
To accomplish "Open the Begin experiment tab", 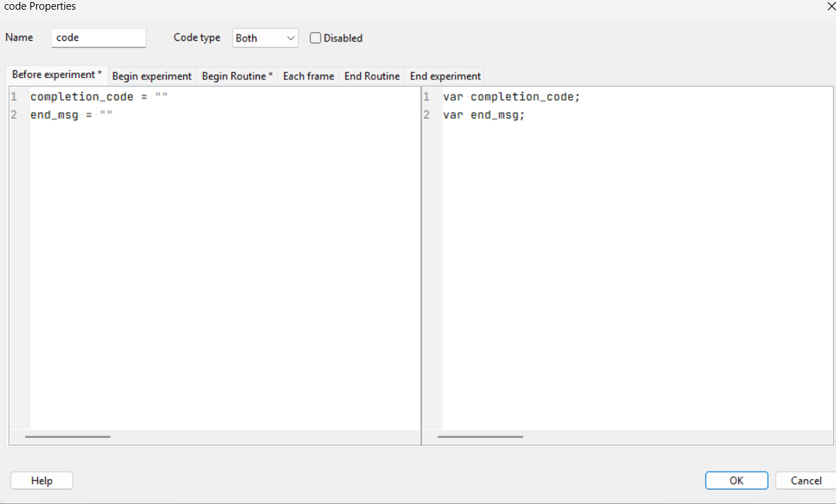I will (151, 76).
